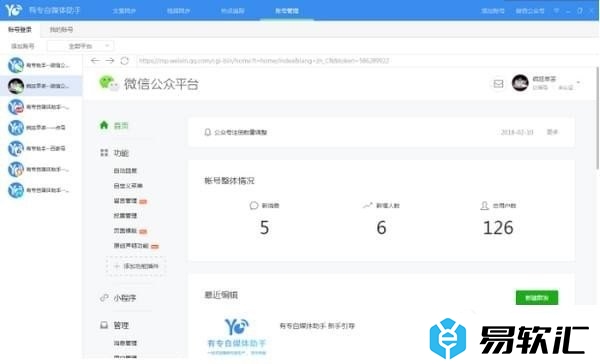Open the 全部平台 platform dropdown
This screenshot has height=364, width=600.
pos(80,46)
